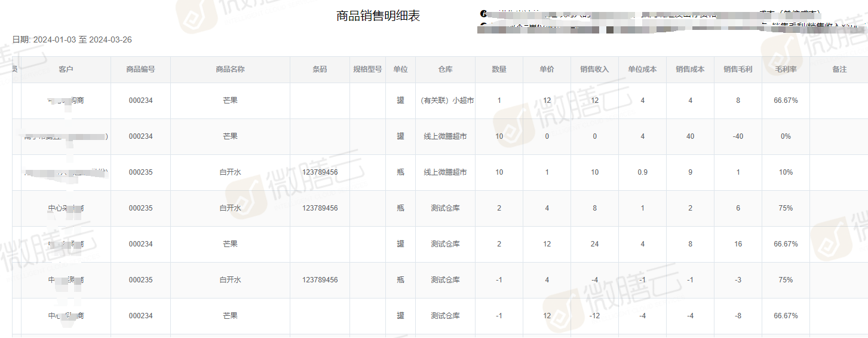Image resolution: width=868 pixels, height=338 pixels.
Task: Click the 备注 column header
Action: point(839,69)
